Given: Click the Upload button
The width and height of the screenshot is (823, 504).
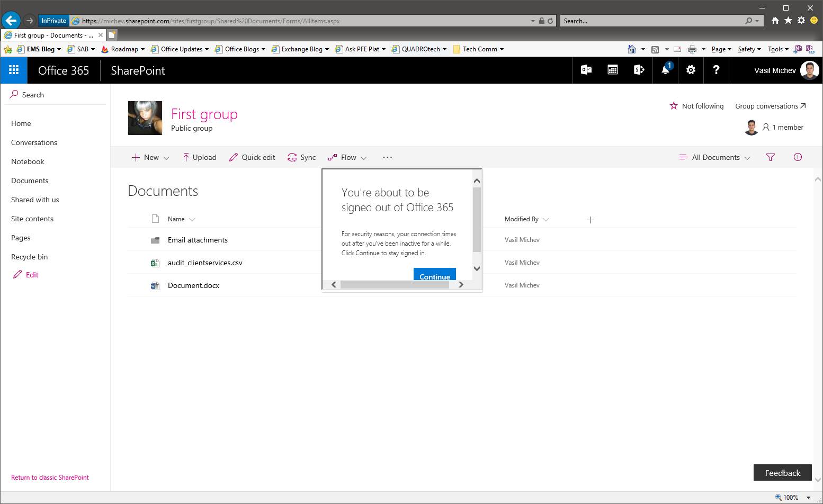Looking at the screenshot, I should pos(200,157).
